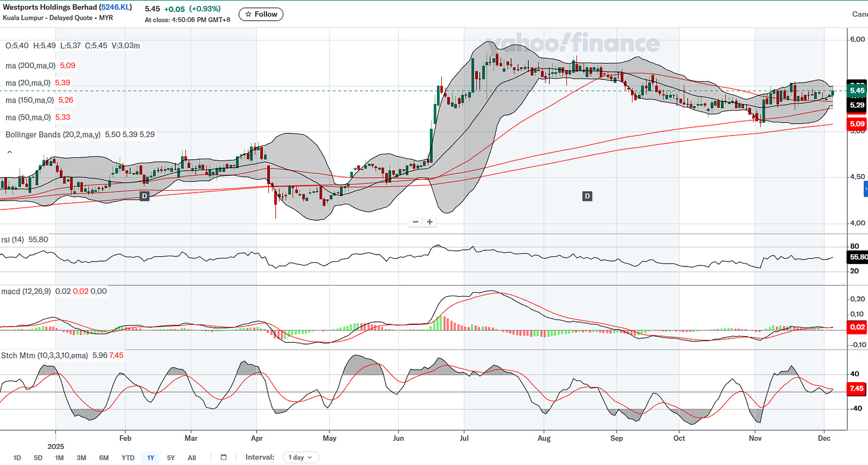Screen dimensions: 868x465
Task: Click the 4.00 price axis label
Action: [x=857, y=223]
